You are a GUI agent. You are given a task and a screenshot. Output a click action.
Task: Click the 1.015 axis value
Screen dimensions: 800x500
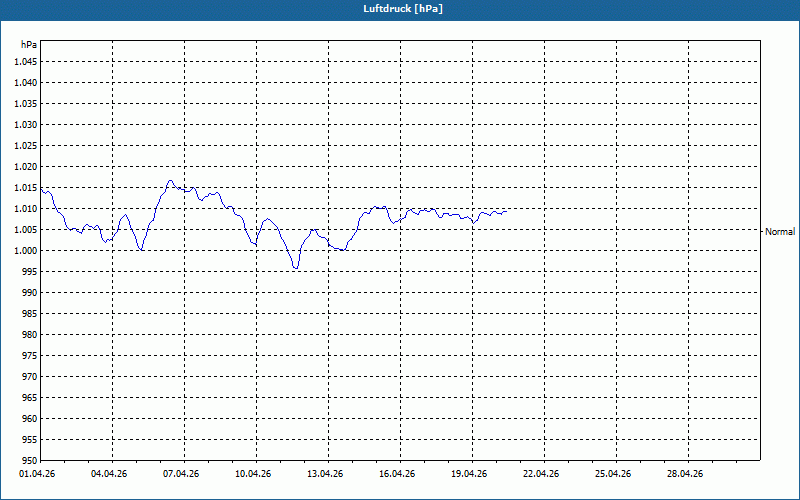click(26, 188)
